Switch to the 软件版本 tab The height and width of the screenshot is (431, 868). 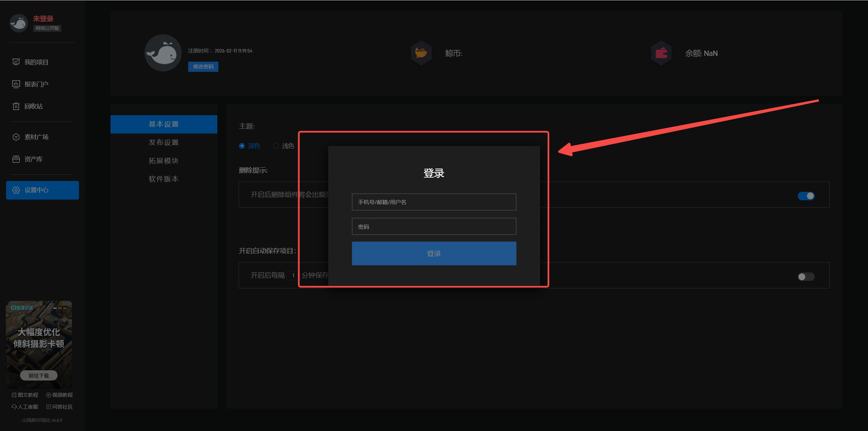(163, 179)
